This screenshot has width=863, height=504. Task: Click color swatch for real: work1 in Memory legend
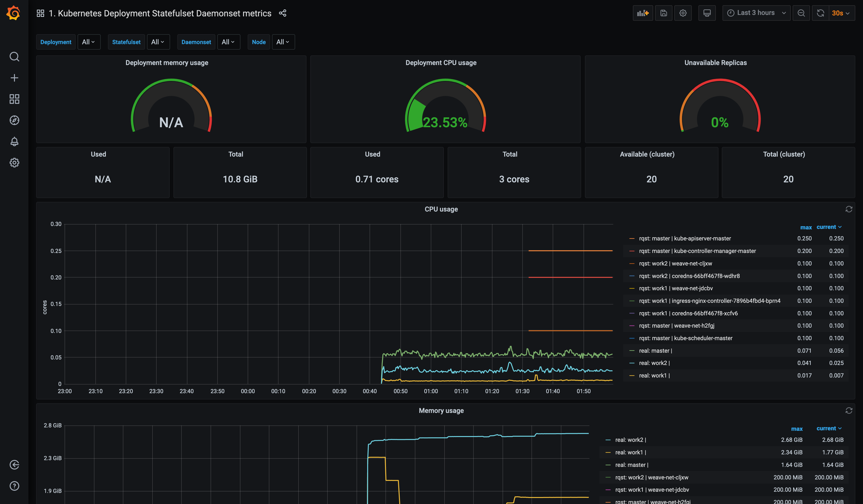[608, 452]
